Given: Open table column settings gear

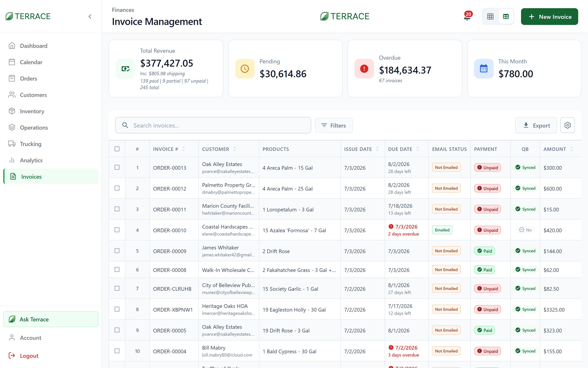Looking at the screenshot, I should 567,125.
